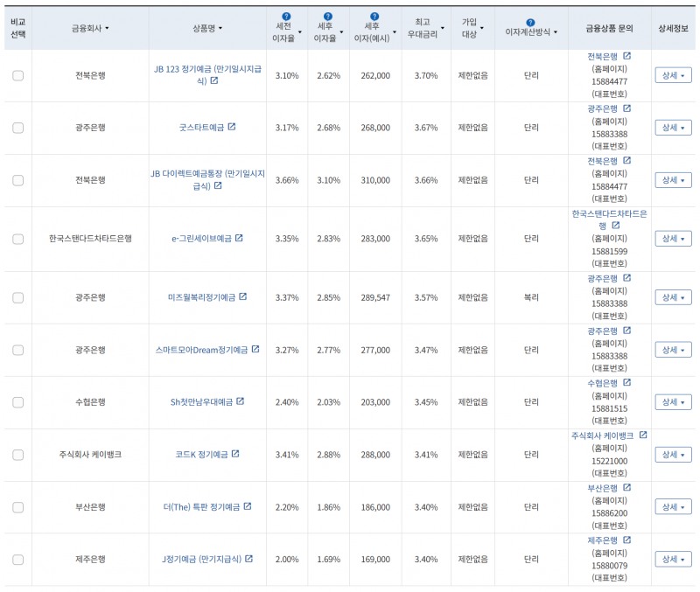
Task: Open 부산은행 homepage link in inquiry column
Action: tap(602, 488)
